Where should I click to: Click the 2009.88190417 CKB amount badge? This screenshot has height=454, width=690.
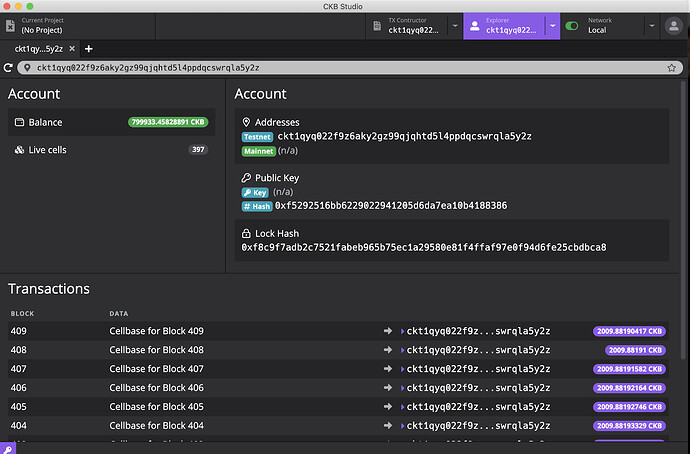coord(629,331)
